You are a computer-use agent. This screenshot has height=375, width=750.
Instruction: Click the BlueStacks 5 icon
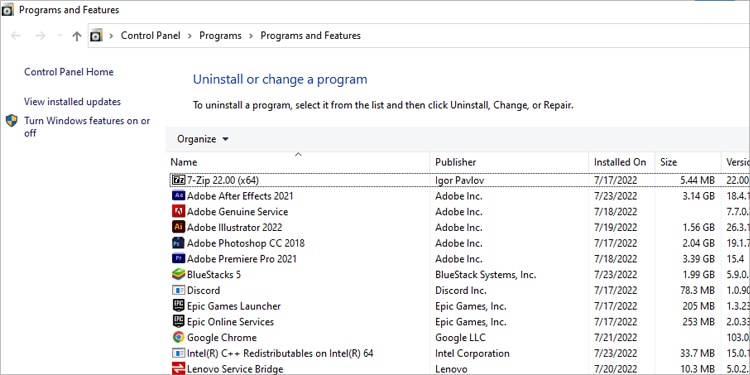coord(178,275)
